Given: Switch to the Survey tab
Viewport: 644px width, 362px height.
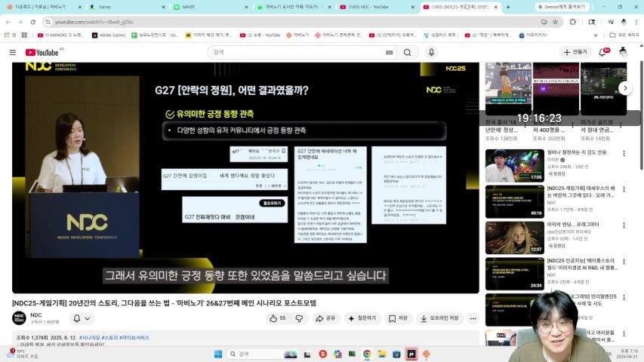Looking at the screenshot, I should [x=126, y=7].
